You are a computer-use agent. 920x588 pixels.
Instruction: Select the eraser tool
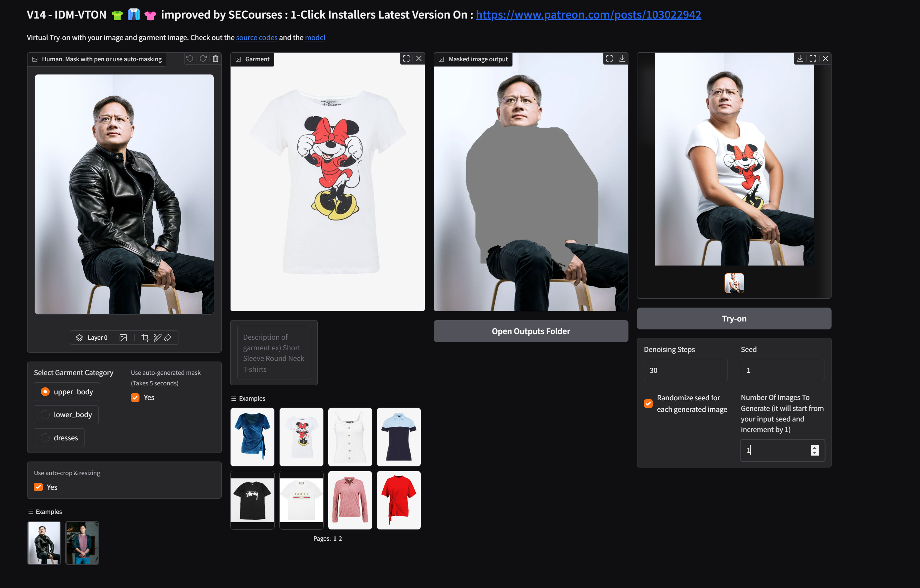[168, 337]
